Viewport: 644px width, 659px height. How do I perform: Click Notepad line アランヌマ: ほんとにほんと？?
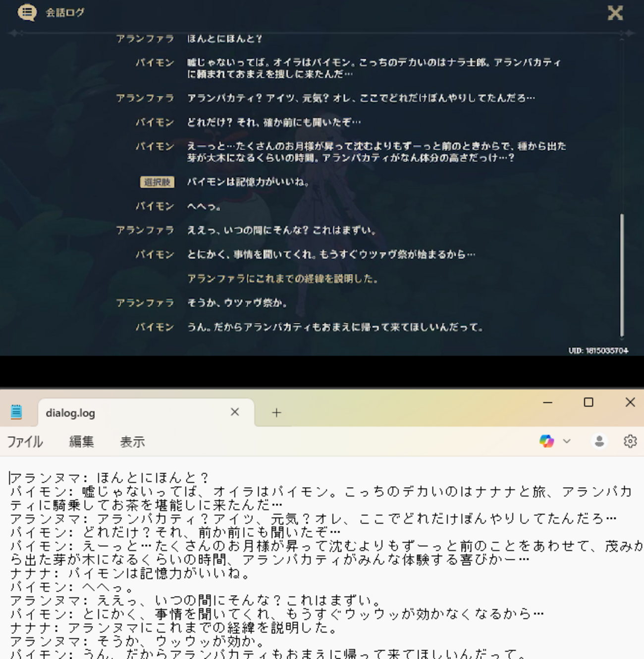click(x=110, y=478)
